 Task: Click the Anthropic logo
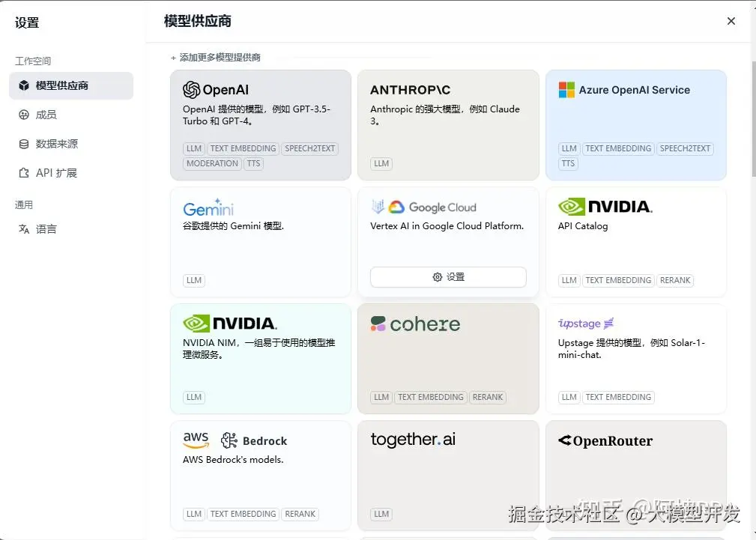tap(410, 90)
